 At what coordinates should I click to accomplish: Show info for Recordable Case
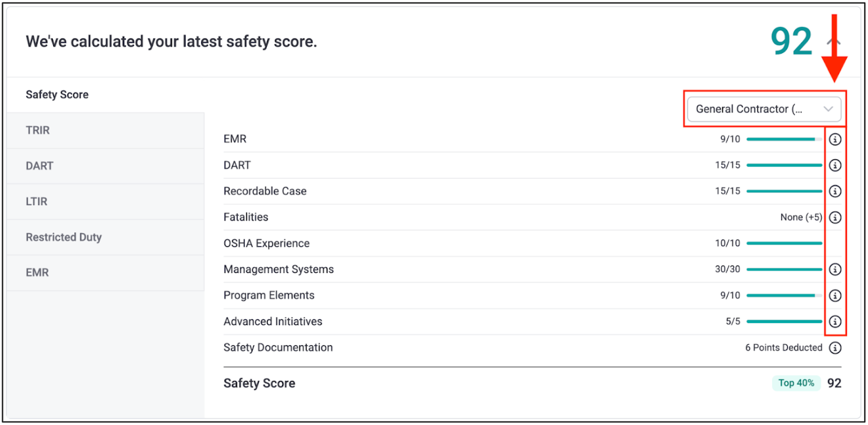click(835, 191)
